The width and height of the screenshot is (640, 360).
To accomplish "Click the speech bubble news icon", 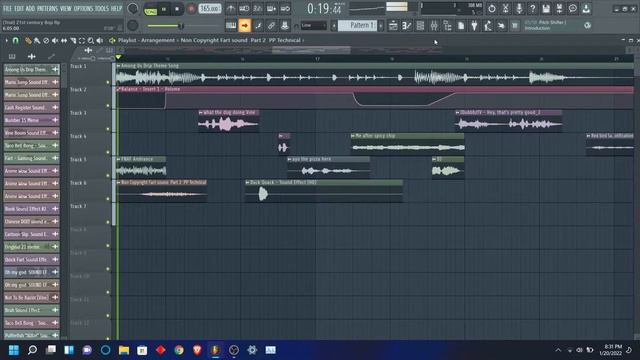I will (x=573, y=9).
